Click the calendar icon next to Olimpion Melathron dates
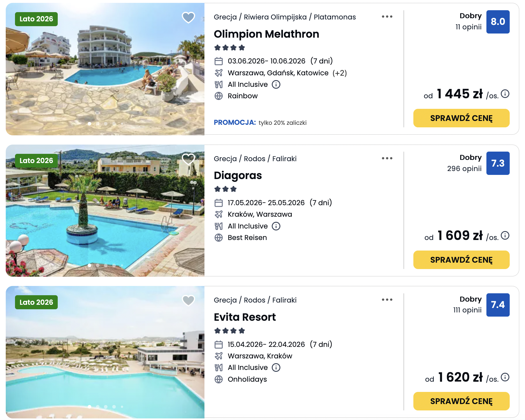This screenshot has width=525, height=420. 219,61
